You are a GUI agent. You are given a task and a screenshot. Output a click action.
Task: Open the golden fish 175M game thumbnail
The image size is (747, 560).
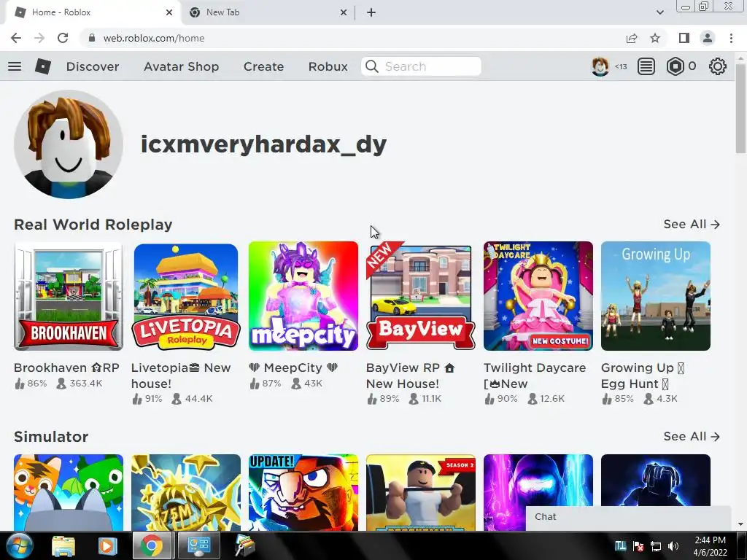pos(186,492)
